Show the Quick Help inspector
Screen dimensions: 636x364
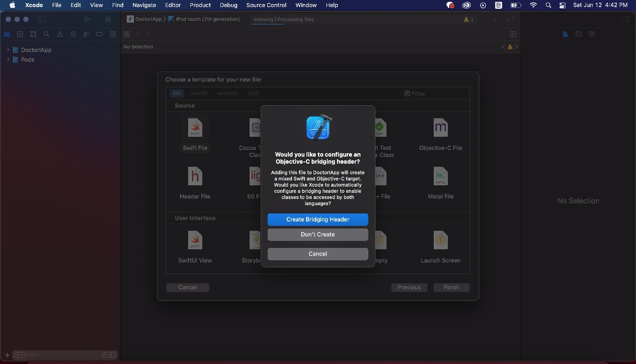592,34
